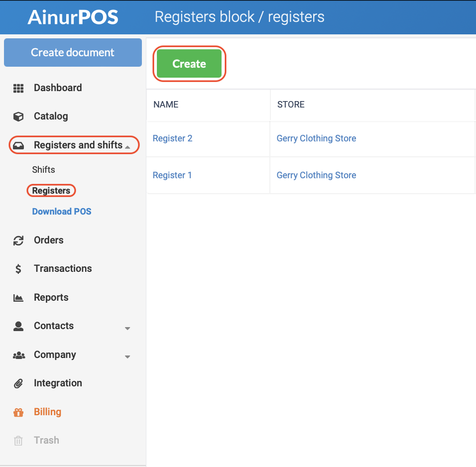Click the Contacts person icon
Screen dimensions: 476x467
18,326
